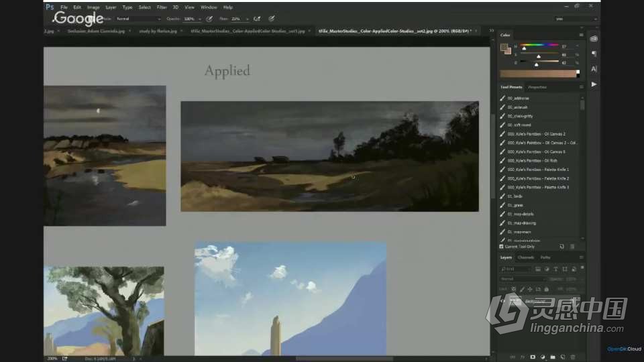
Task: Filter layers by shape layers icon
Action: pos(565,269)
